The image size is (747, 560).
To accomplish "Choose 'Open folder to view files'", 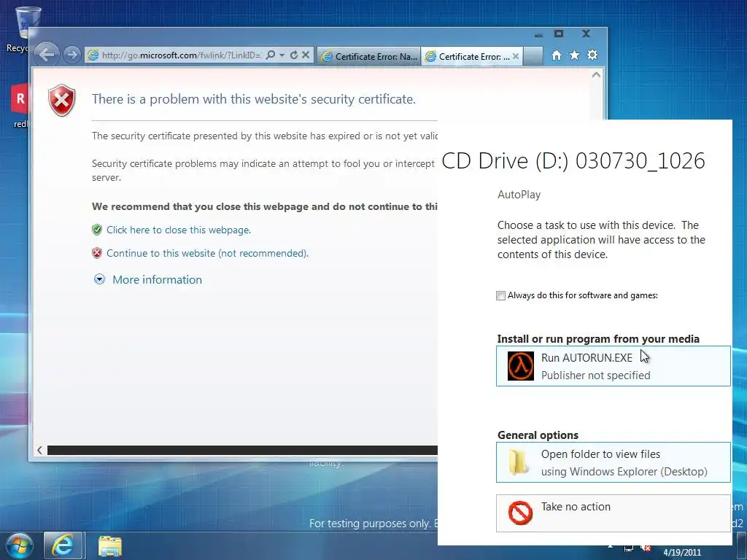I will click(x=613, y=462).
